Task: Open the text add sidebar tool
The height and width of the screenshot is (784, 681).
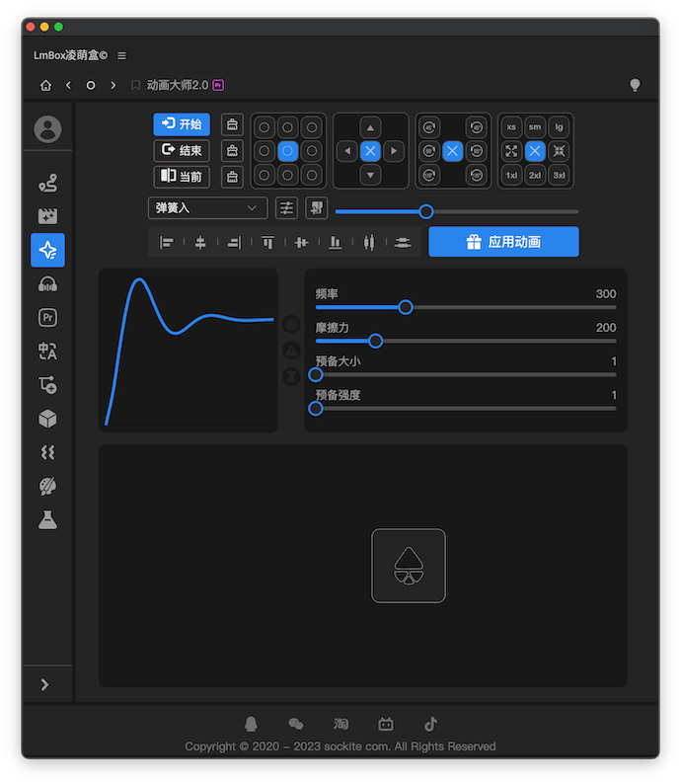Action: pos(47,385)
